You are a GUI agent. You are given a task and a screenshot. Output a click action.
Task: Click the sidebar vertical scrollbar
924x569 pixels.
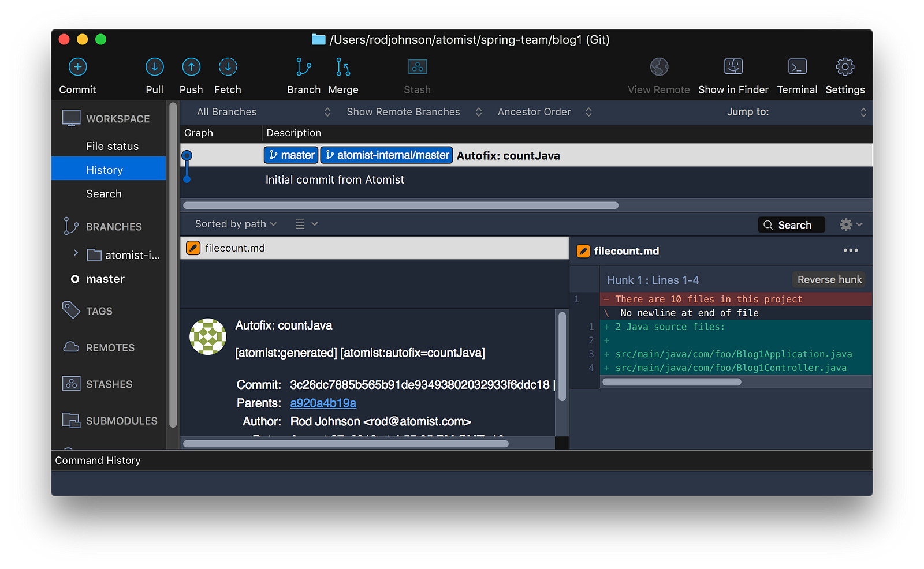click(x=173, y=264)
